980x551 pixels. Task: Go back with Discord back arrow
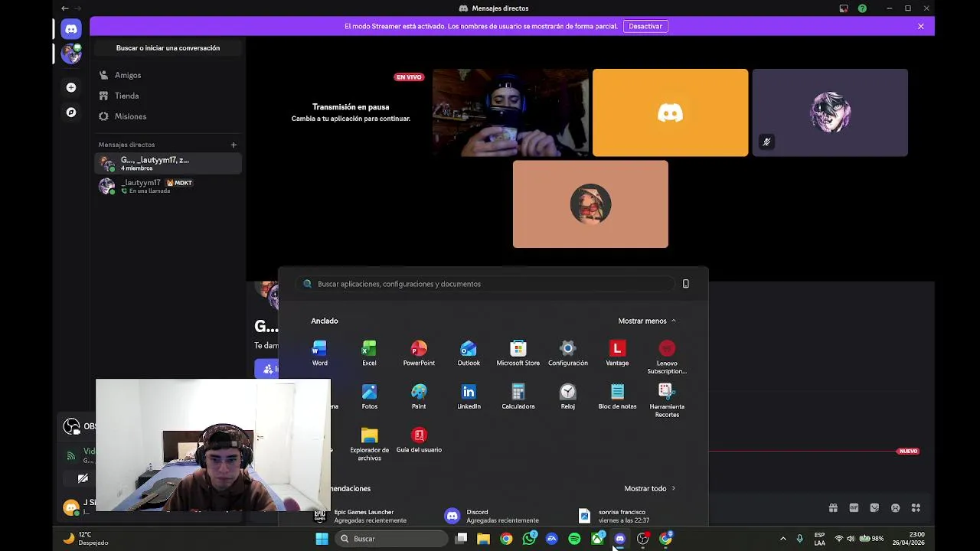64,8
